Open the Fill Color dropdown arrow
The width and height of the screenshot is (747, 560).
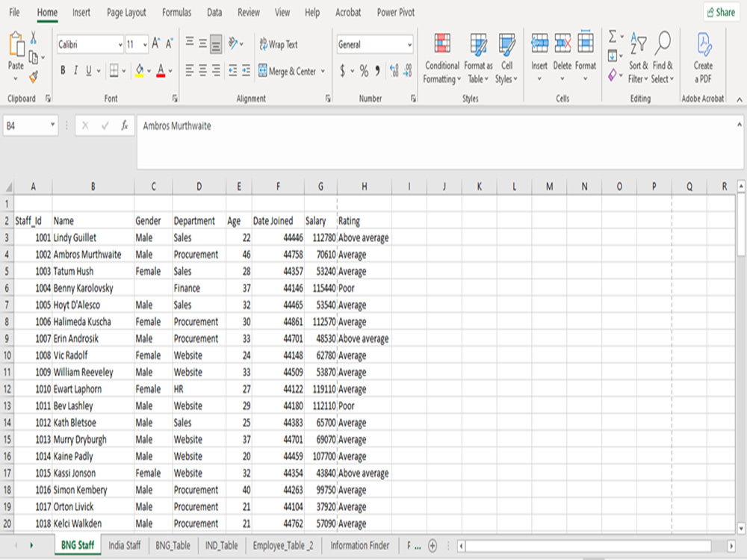coord(148,72)
